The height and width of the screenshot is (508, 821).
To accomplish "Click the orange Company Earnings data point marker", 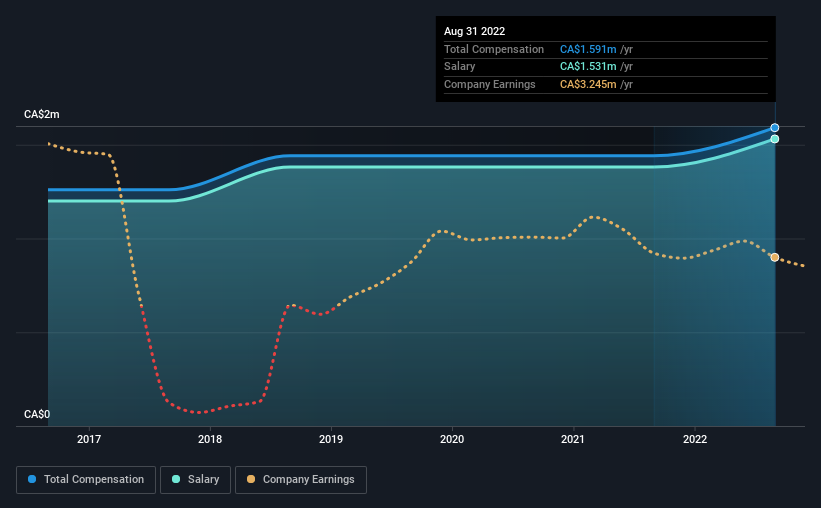I will point(774,257).
